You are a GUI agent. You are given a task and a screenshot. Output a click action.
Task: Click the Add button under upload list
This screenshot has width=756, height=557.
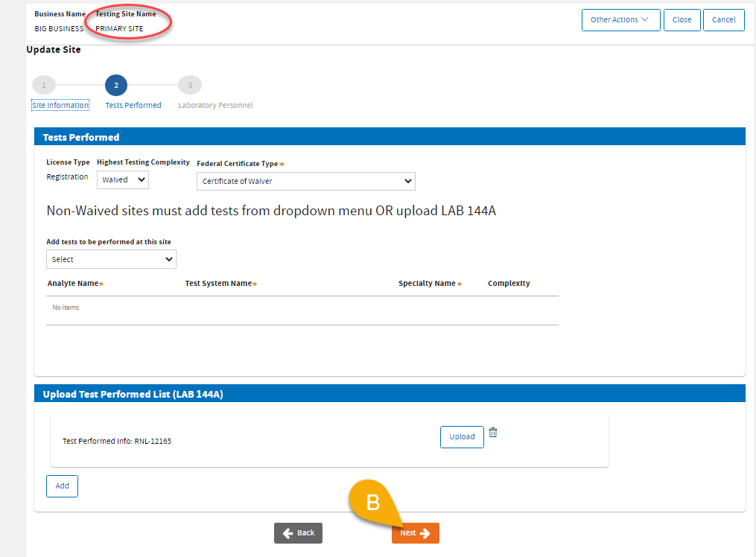point(62,486)
